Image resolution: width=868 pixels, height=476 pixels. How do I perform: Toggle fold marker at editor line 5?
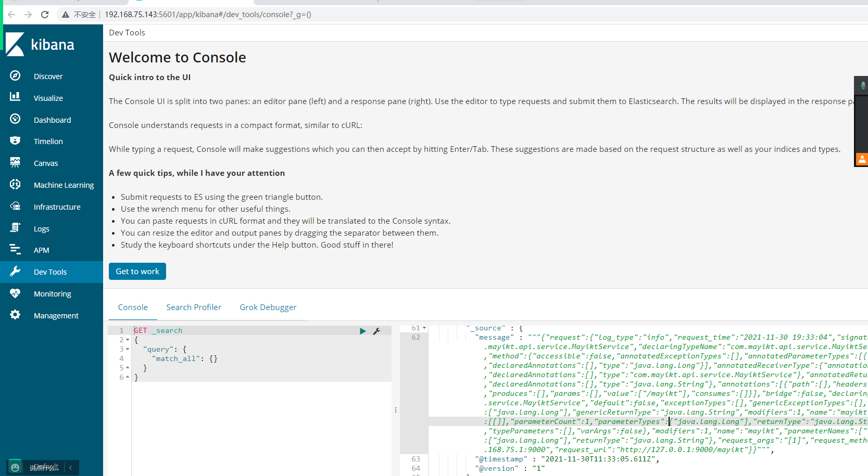(x=128, y=368)
